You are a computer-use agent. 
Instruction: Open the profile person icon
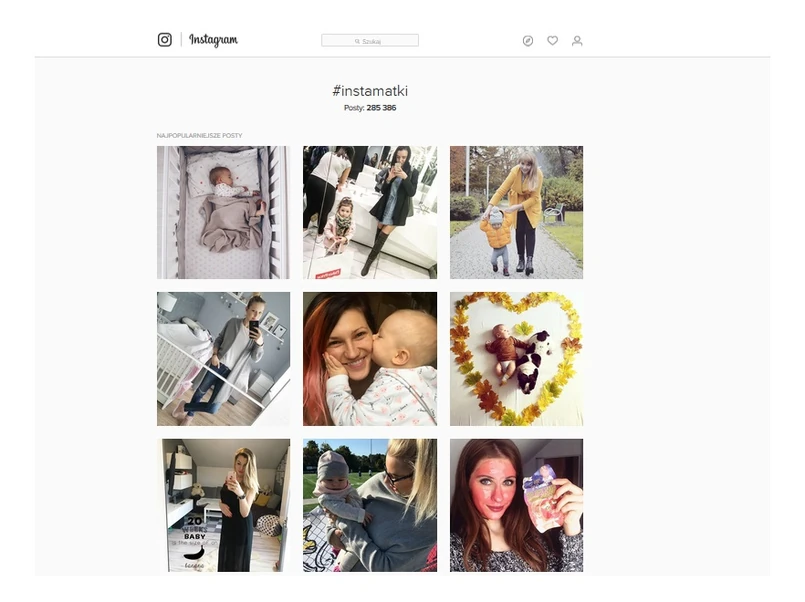pos(577,41)
